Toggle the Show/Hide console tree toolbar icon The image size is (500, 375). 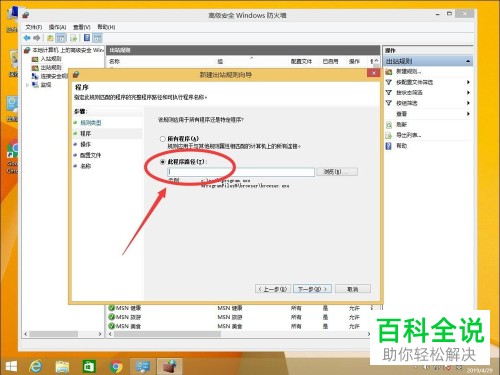pyautogui.click(x=61, y=38)
